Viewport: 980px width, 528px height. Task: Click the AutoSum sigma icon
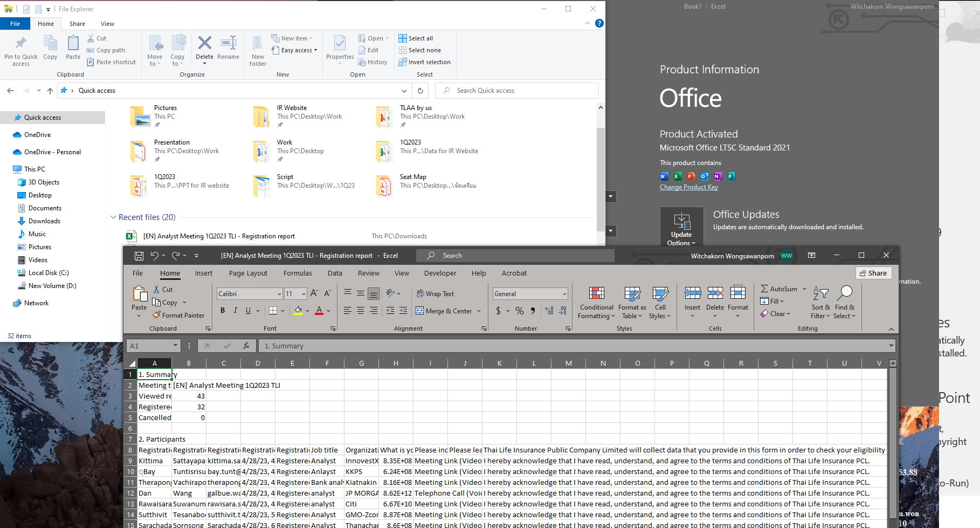(764, 289)
